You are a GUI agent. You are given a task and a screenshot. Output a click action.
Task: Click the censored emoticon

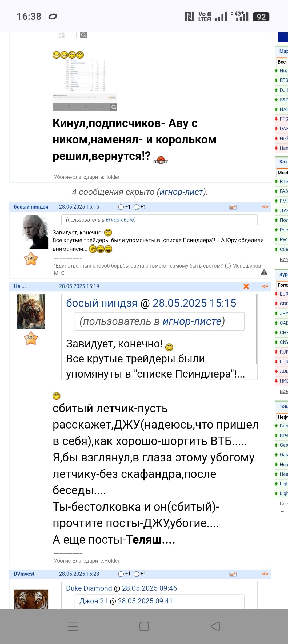161,160
